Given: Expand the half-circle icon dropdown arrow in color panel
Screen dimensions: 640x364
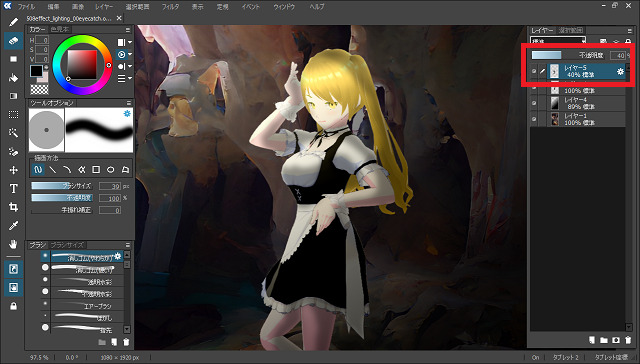Looking at the screenshot, I should click(x=130, y=66).
